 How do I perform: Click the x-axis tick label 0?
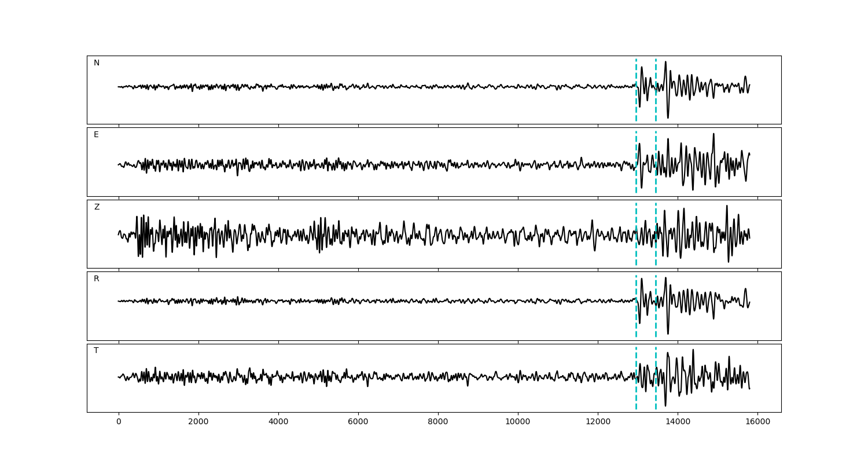pos(119,422)
